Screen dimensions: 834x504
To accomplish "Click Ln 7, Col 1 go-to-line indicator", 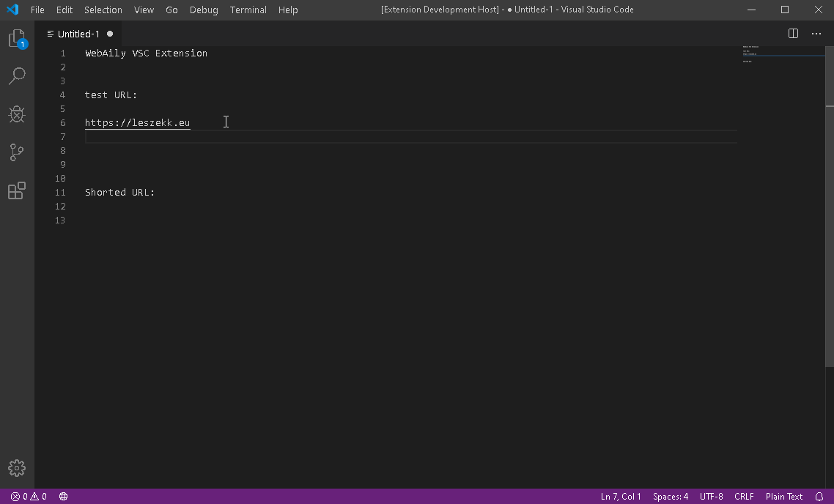I will [621, 497].
